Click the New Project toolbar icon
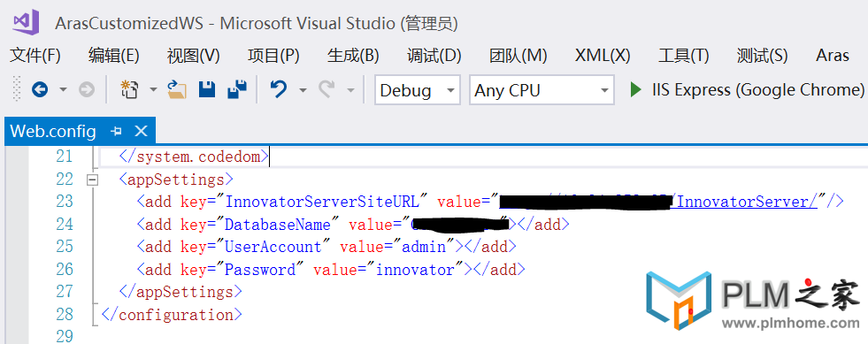The width and height of the screenshot is (868, 344). click(x=129, y=89)
